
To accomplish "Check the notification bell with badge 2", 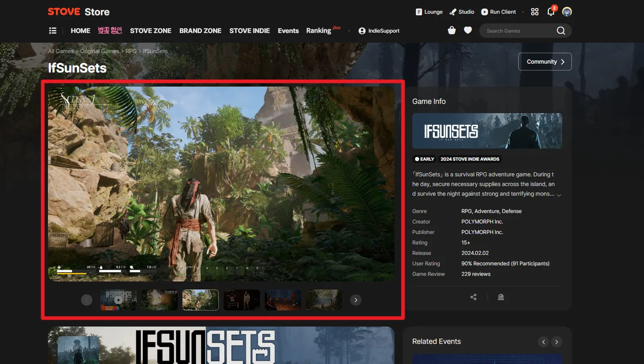I will tap(551, 11).
